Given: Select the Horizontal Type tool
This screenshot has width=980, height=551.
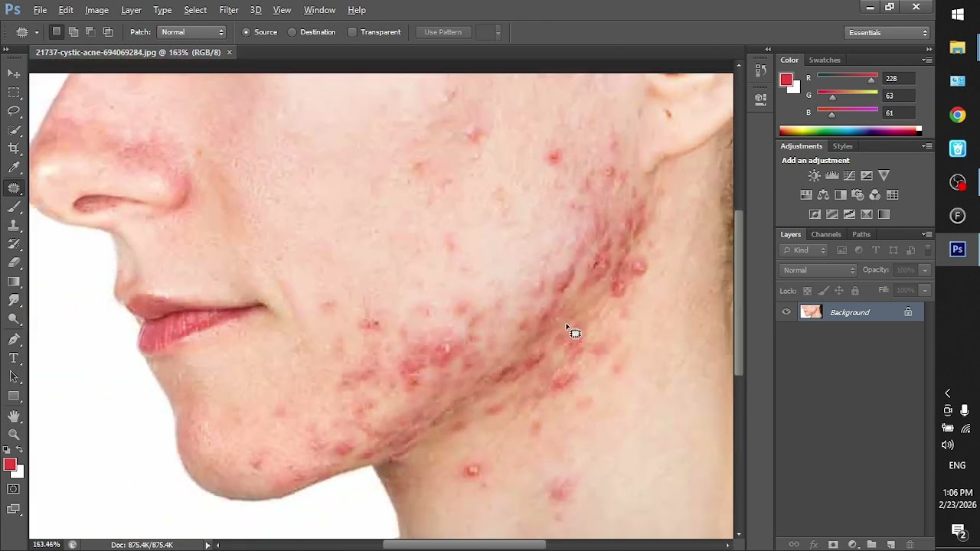Looking at the screenshot, I should pos(14,358).
